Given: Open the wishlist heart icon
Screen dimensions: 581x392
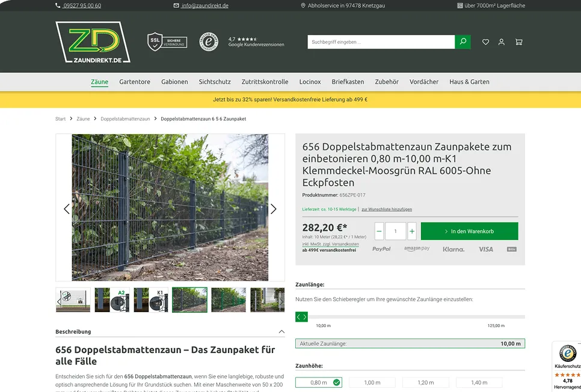Looking at the screenshot, I should click(x=485, y=42).
